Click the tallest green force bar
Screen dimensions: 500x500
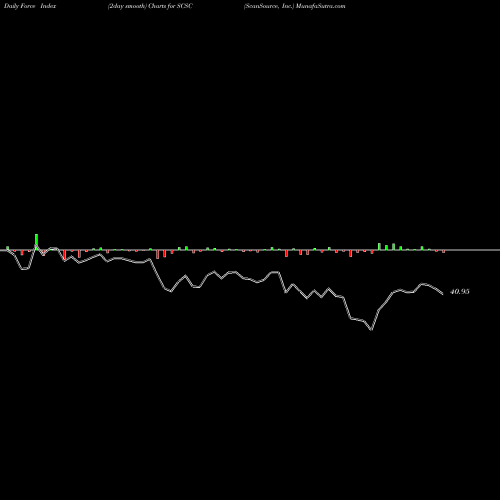pos(36,242)
